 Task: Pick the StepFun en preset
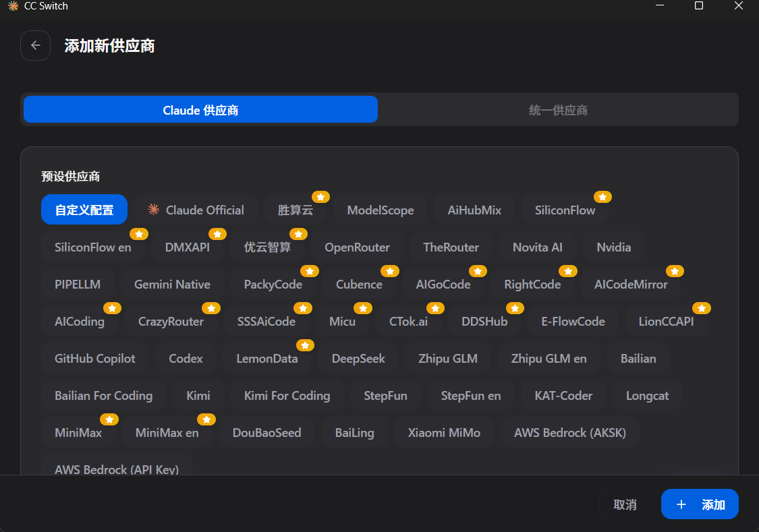click(x=470, y=395)
